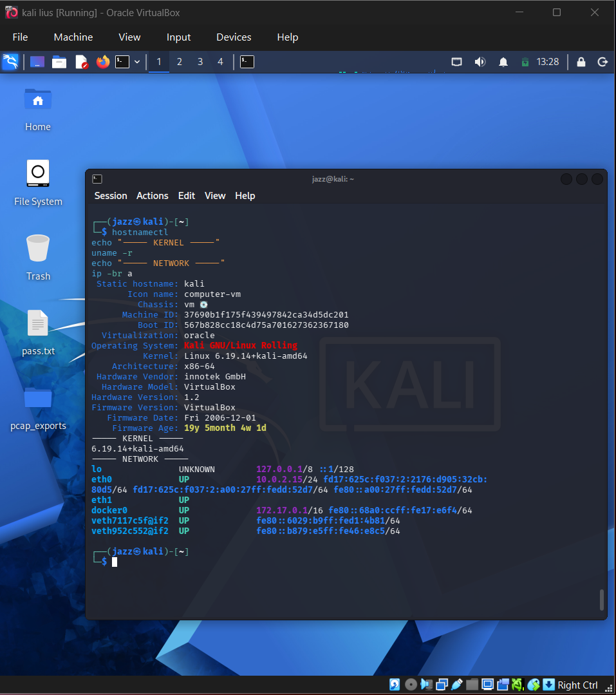This screenshot has height=695, width=616.
Task: Open the terminal Help menu
Action: (x=245, y=195)
